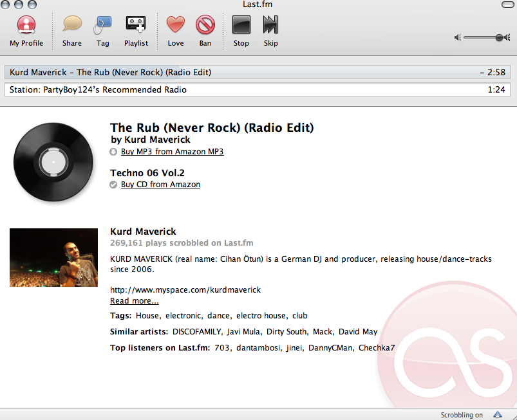
Task: Click 269,161 plays scrobbled text
Action: 182,243
